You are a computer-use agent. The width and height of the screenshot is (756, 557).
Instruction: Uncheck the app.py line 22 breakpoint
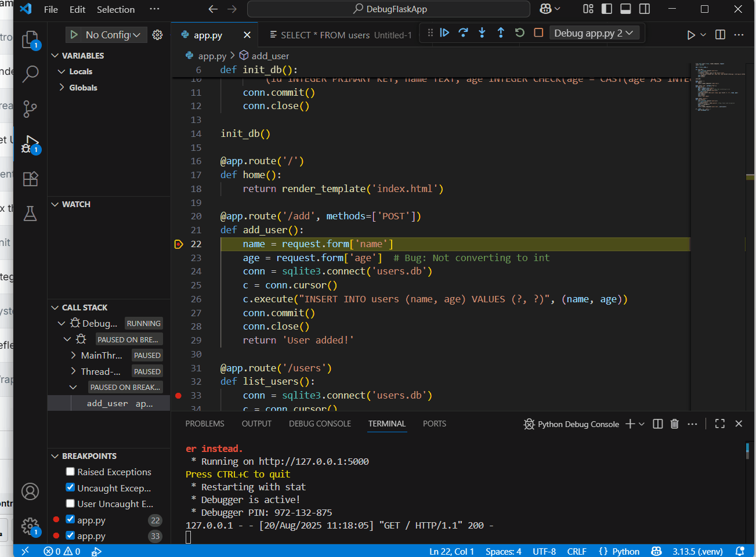[70, 520]
